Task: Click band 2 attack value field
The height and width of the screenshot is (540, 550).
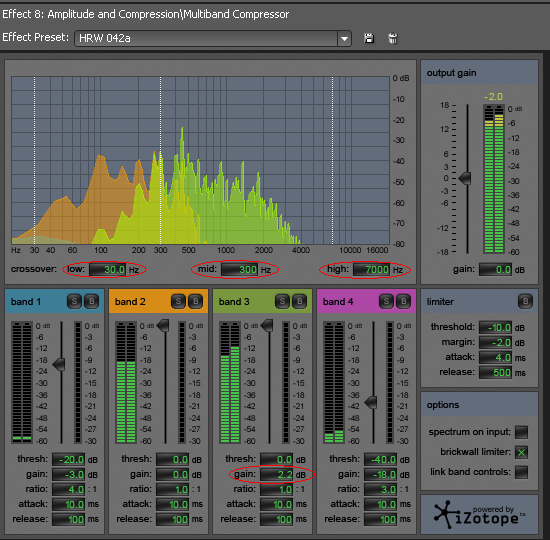Action: (x=172, y=505)
